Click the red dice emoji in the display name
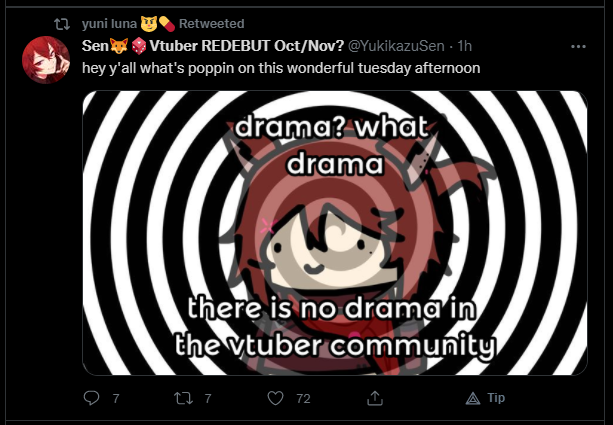 pyautogui.click(x=138, y=46)
